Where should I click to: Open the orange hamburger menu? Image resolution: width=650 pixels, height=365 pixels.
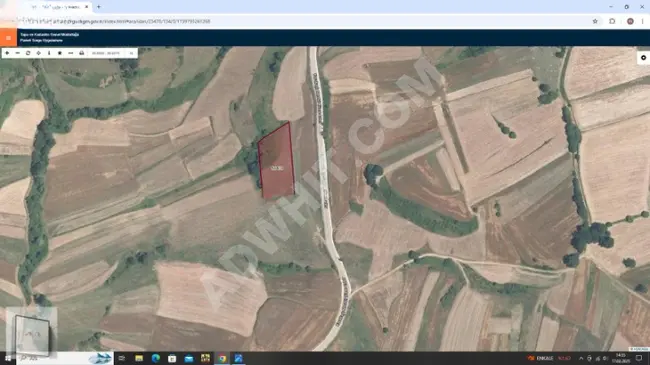[8, 38]
